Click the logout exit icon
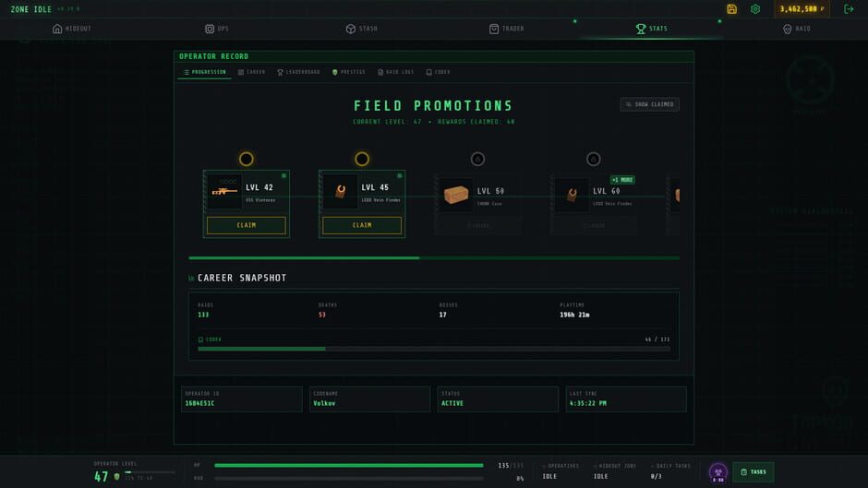Viewport: 868px width, 488px height. pos(849,9)
